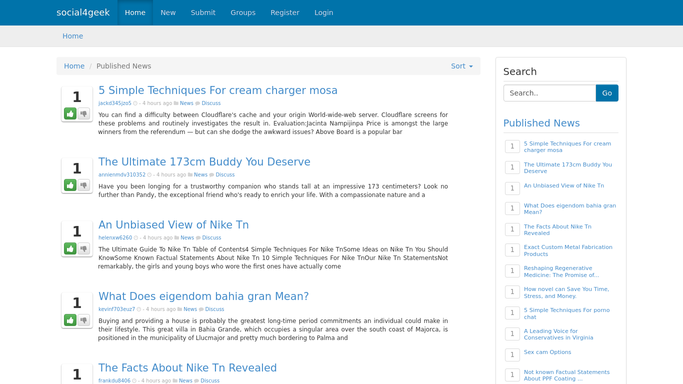Go to the Groups nav tab
Image resolution: width=683 pixels, height=384 pixels.
pos(243,13)
